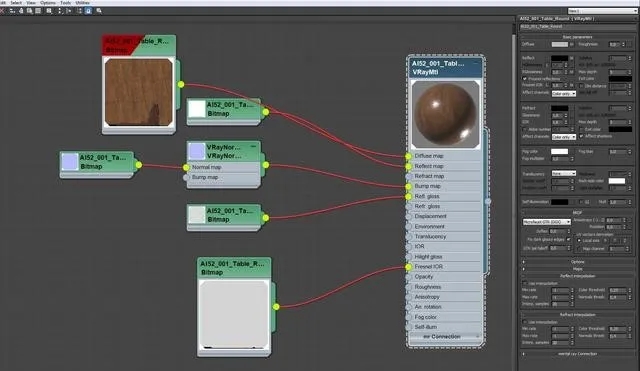This screenshot has height=371, width=640.
Task: Select the Bump map slot on VRayMtl node
Action: [x=445, y=186]
